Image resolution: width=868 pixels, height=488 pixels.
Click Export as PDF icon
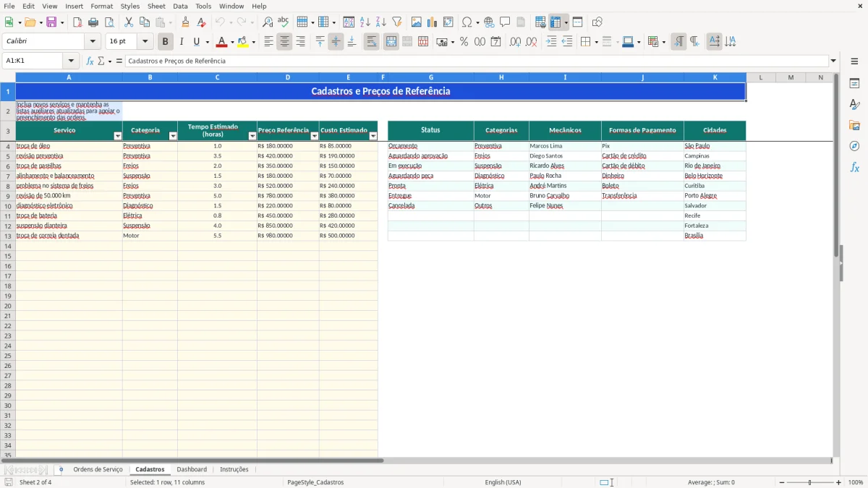77,22
